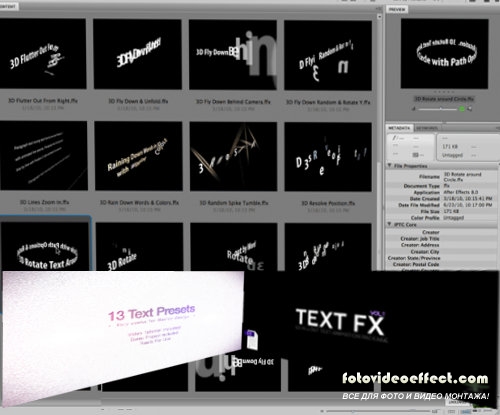500x415 pixels.
Task: Click the panel options icon right of Keywords tab
Action: [496, 128]
